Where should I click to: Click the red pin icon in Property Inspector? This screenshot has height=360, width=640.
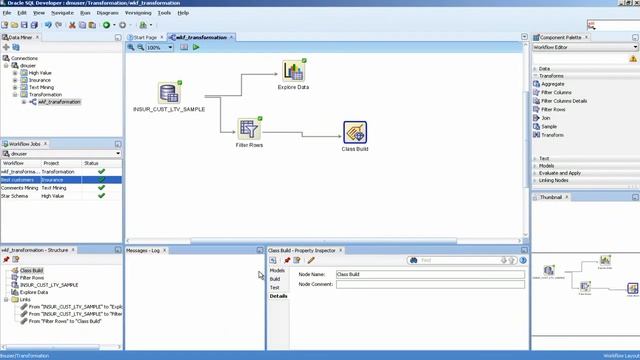click(x=287, y=260)
